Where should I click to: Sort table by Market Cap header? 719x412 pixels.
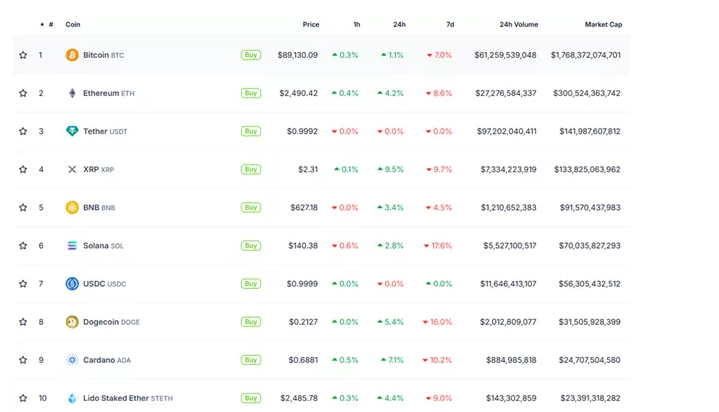tap(603, 24)
